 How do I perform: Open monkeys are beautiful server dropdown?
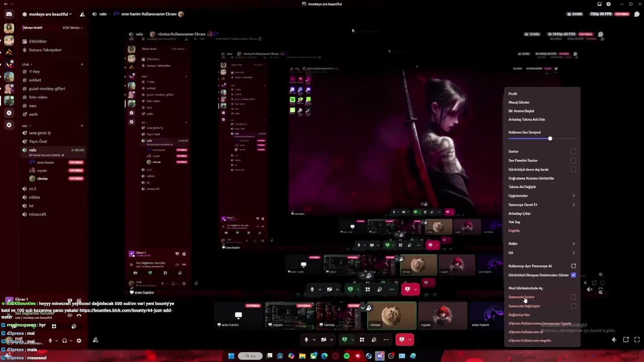tap(50, 14)
